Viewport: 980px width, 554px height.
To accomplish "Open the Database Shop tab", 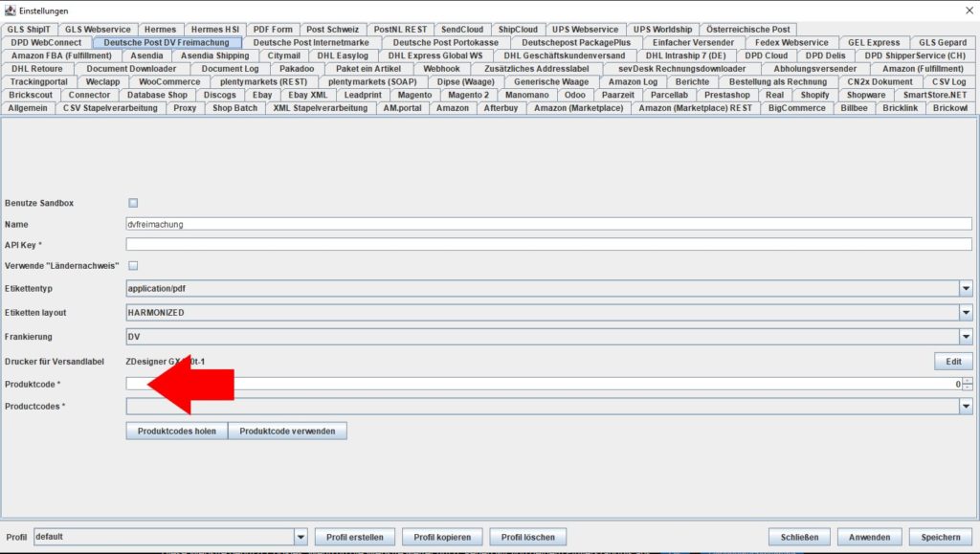I will 157,95.
